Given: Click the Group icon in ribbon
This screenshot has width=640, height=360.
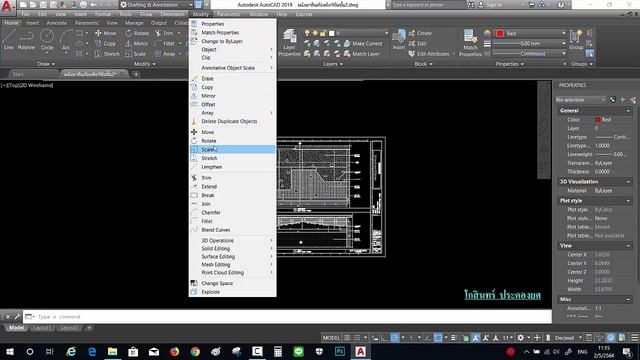Looking at the screenshot, I should [576, 40].
